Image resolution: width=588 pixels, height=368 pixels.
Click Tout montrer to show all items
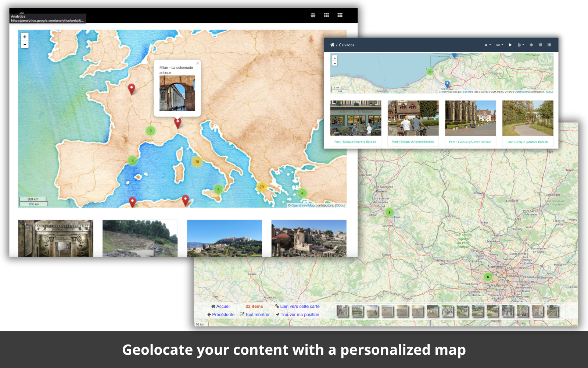[x=257, y=314]
